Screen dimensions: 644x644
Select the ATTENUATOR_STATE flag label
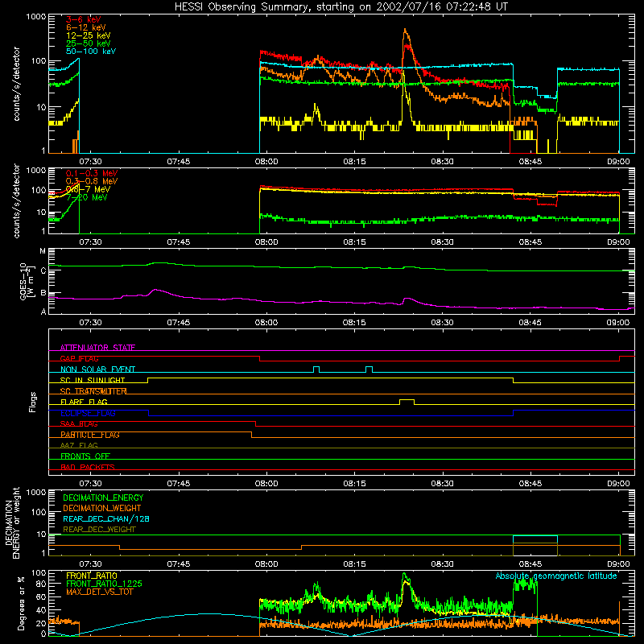pos(97,348)
